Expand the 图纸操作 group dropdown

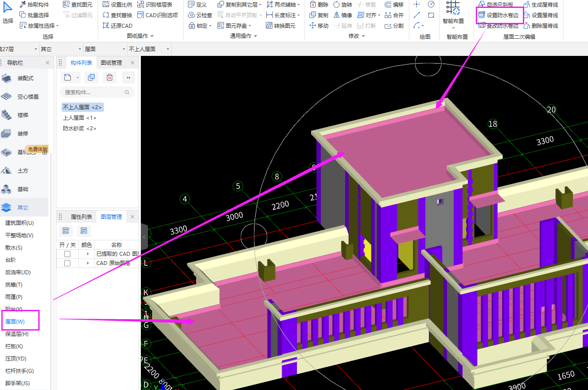click(x=152, y=36)
